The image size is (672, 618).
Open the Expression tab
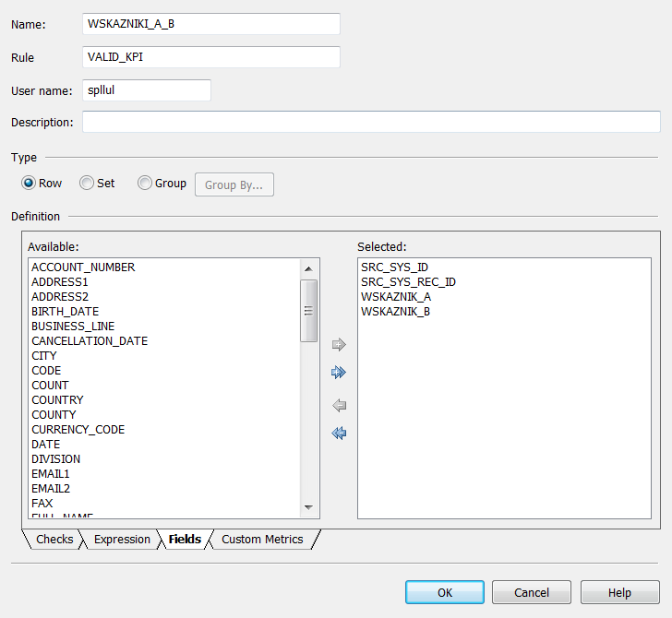(x=122, y=540)
